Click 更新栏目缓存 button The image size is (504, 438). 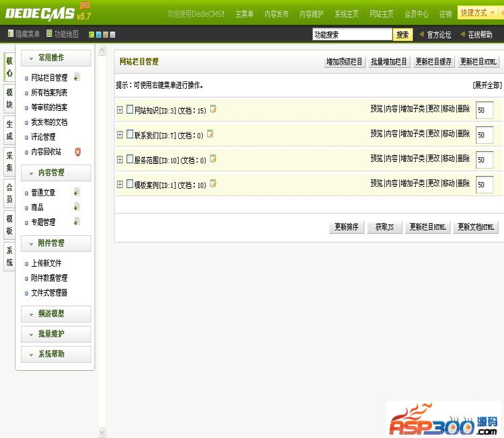(x=433, y=61)
